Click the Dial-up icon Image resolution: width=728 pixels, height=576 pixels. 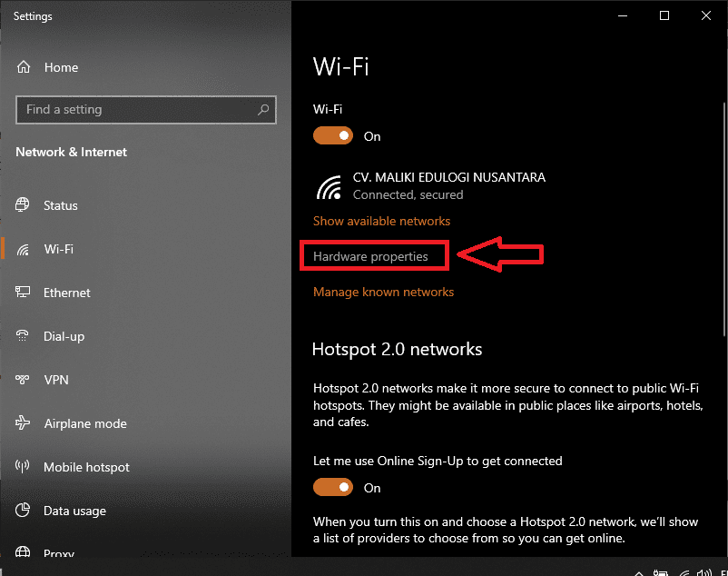pos(24,336)
